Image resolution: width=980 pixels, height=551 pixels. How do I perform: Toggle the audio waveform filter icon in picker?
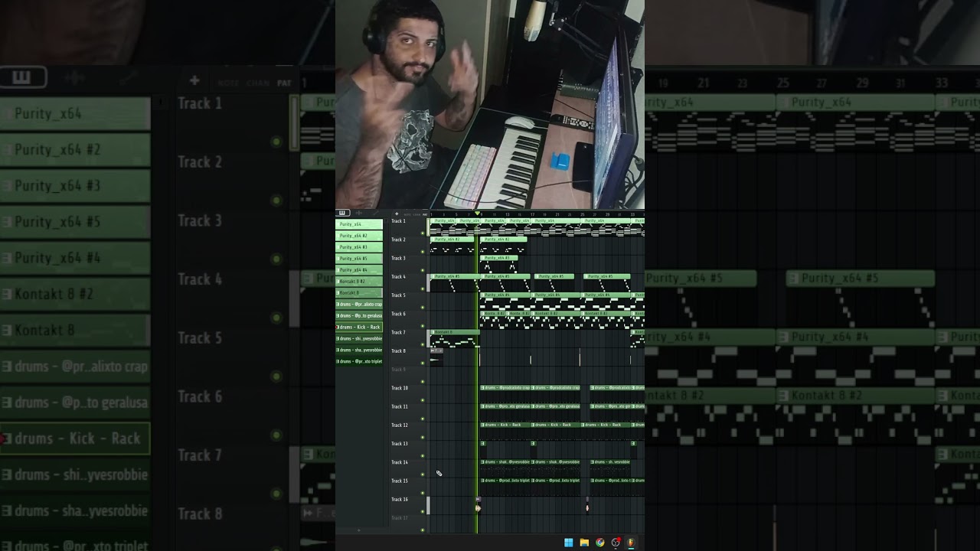click(358, 212)
